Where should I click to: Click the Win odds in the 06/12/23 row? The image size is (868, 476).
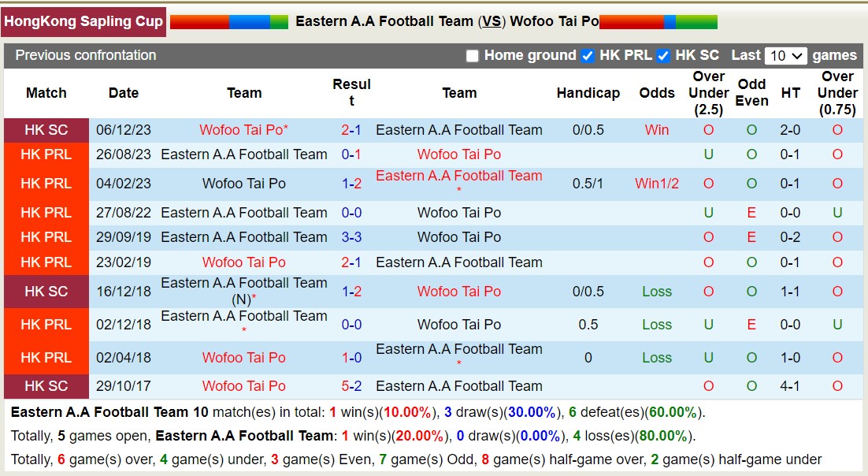coord(656,130)
